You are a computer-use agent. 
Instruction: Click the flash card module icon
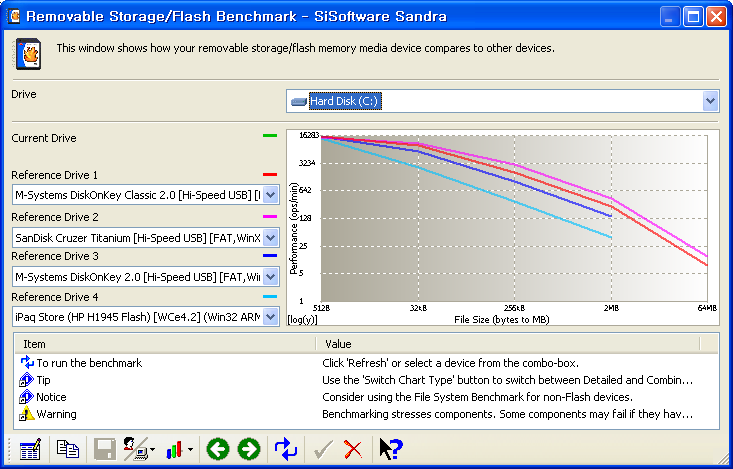point(29,54)
